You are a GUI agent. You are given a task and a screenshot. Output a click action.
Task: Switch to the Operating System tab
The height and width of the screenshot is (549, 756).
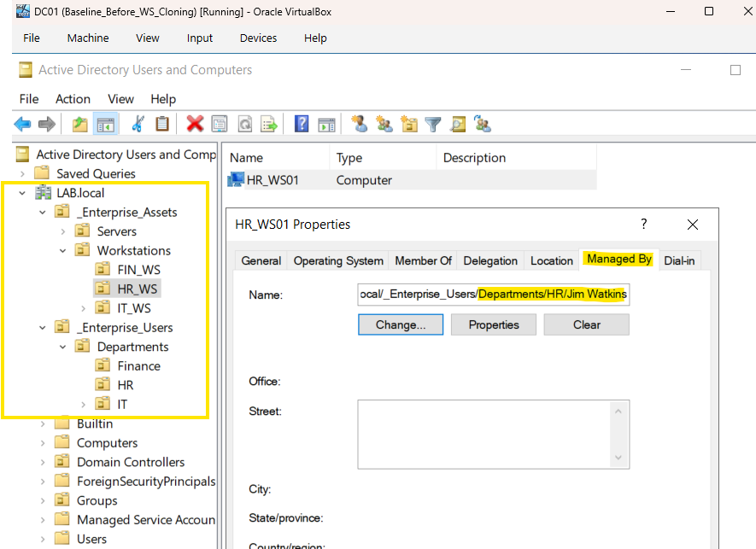tap(338, 260)
